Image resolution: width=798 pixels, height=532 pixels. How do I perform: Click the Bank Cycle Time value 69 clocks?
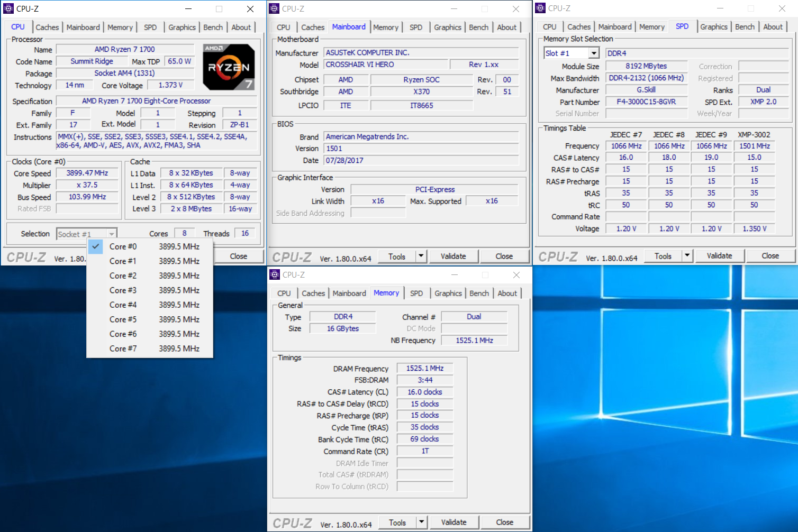tap(425, 439)
